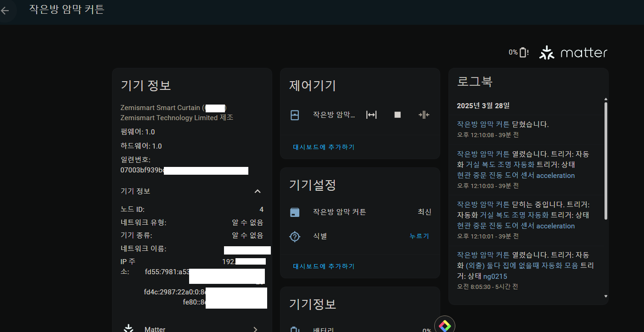The height and width of the screenshot is (332, 644).
Task: Click the firmware update icon in 기기설정
Action: (295, 212)
